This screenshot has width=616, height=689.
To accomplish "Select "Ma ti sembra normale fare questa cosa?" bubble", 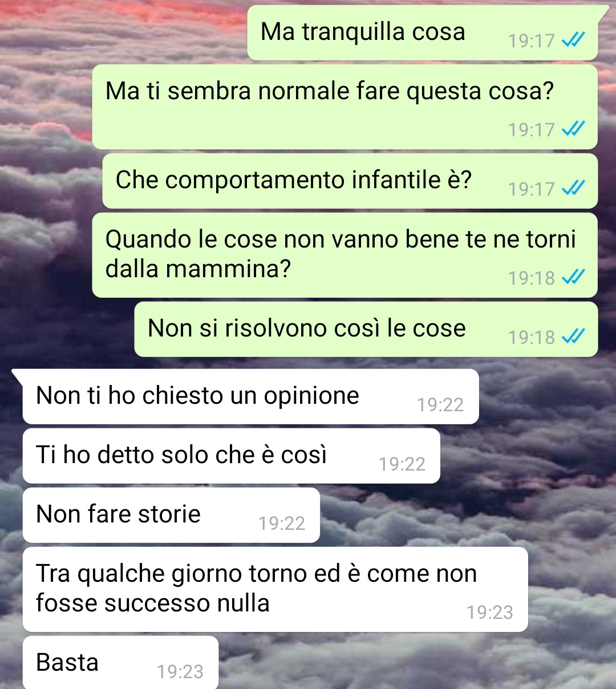I will click(x=345, y=107).
